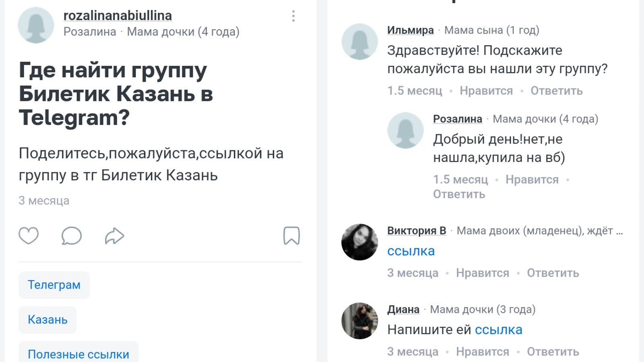
Task: Open the ссылка link in Диана's comment
Action: point(499,329)
